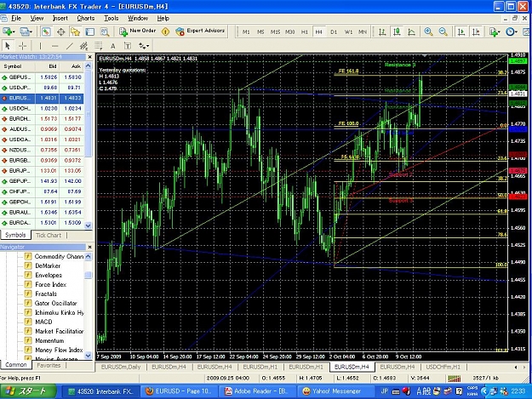Close the Market Watch panel
The height and width of the screenshot is (399, 532).
(x=89, y=57)
